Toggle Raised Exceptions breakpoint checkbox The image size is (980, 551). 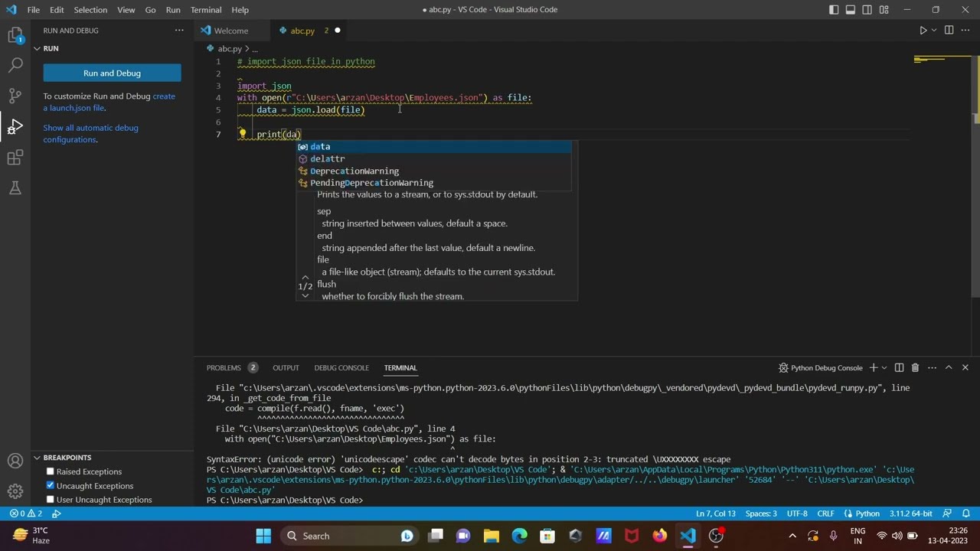coord(51,471)
